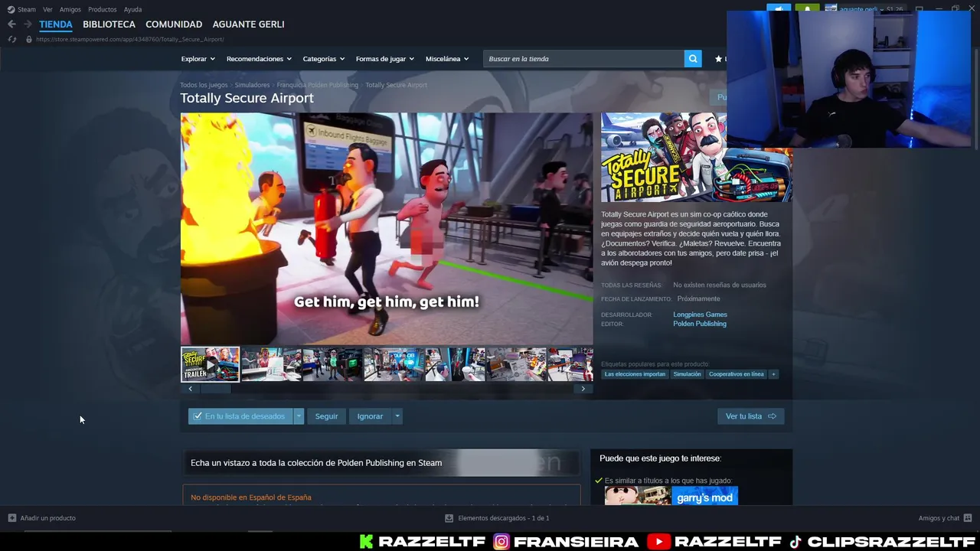Click the magnifier search button

[x=693, y=59]
